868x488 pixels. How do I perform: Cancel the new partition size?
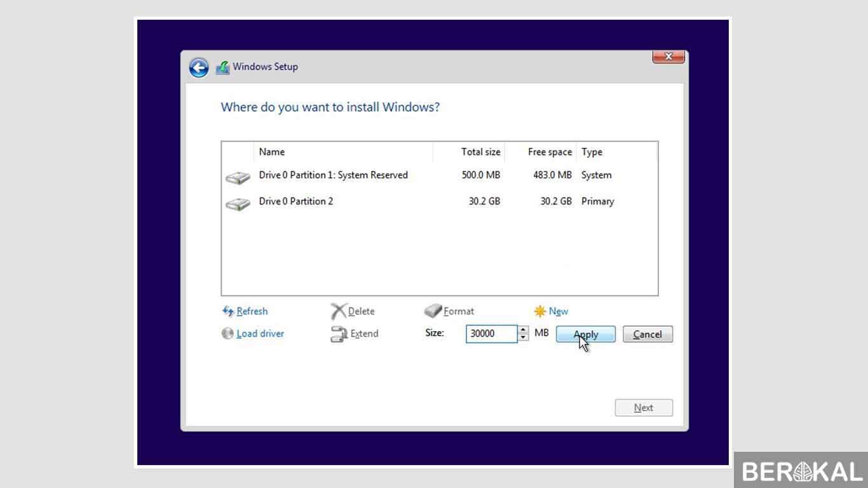[x=648, y=334]
